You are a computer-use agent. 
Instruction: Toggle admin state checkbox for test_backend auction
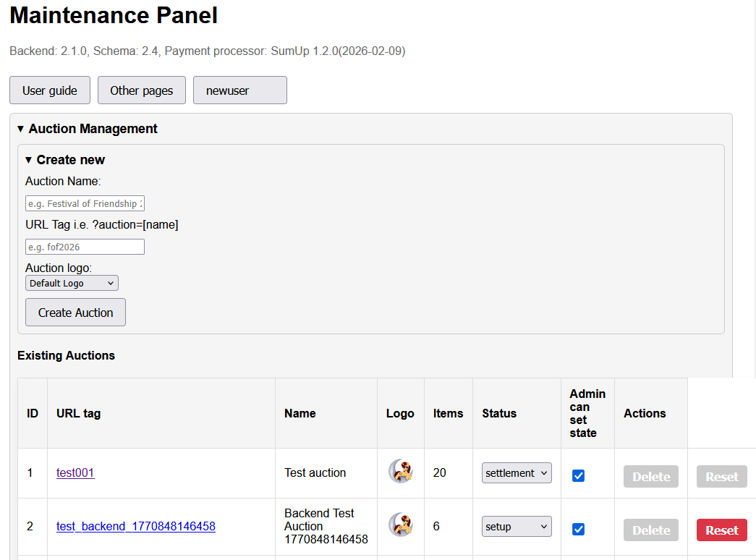pos(578,529)
